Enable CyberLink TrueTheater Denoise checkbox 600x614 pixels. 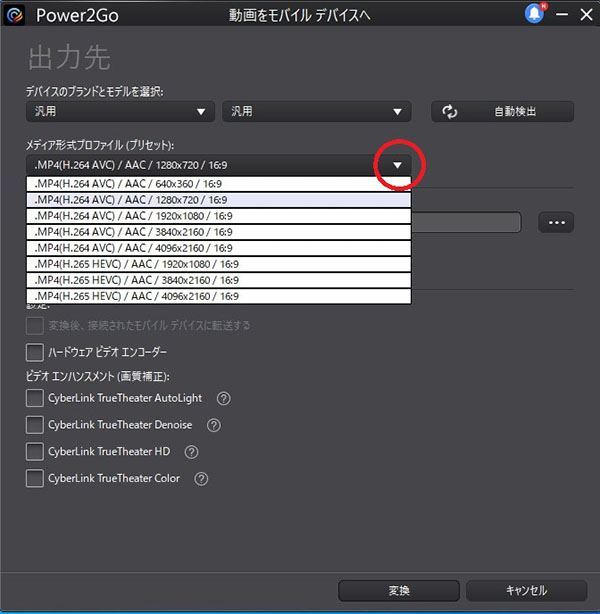click(x=35, y=425)
